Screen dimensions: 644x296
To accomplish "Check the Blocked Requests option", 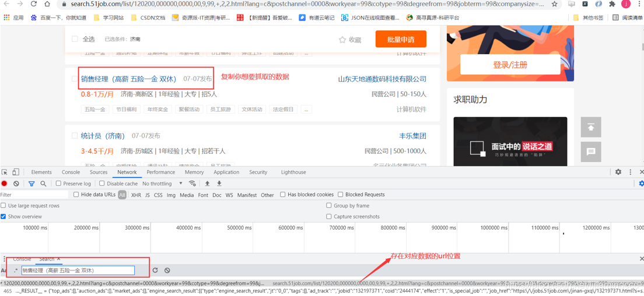I will [x=341, y=195].
